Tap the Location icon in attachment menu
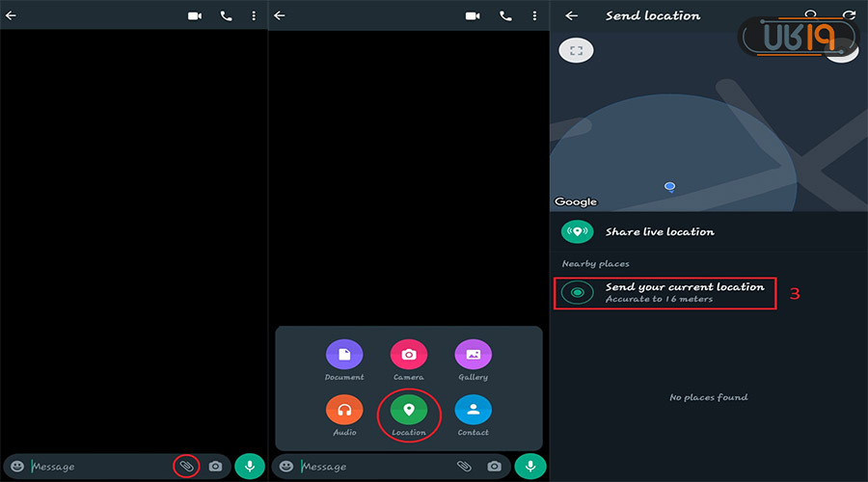The width and height of the screenshot is (868, 482). (409, 410)
